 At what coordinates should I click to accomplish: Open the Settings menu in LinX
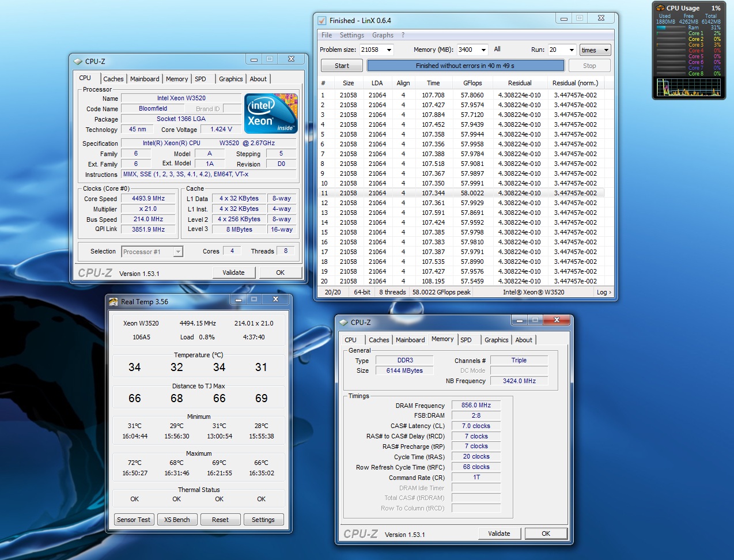point(351,35)
